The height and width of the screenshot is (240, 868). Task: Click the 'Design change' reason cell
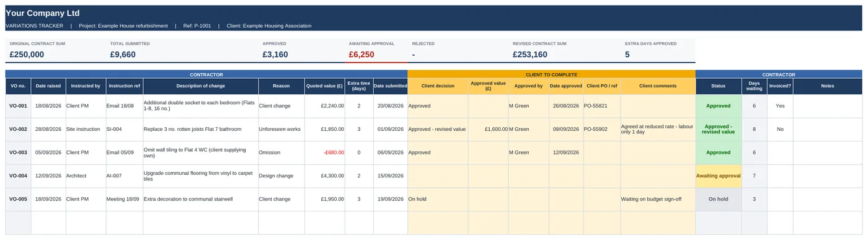tap(281, 176)
